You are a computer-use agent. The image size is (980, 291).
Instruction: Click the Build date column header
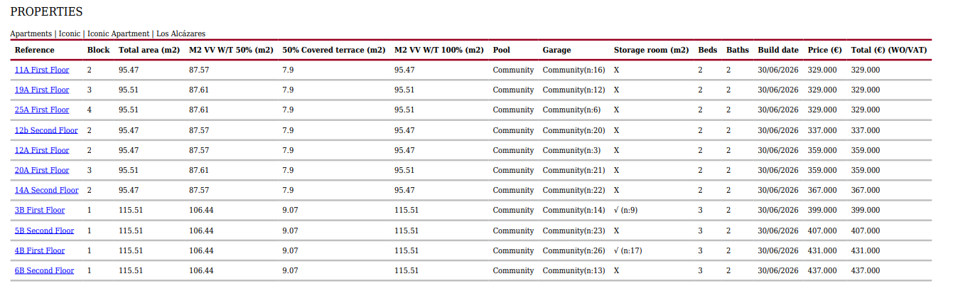pos(777,50)
